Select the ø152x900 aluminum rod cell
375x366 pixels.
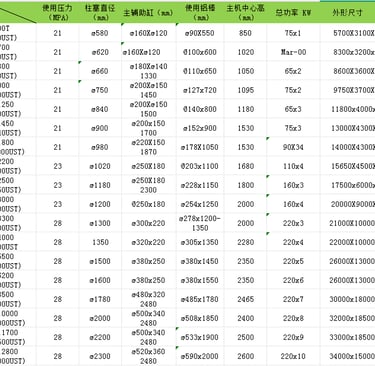(200, 128)
